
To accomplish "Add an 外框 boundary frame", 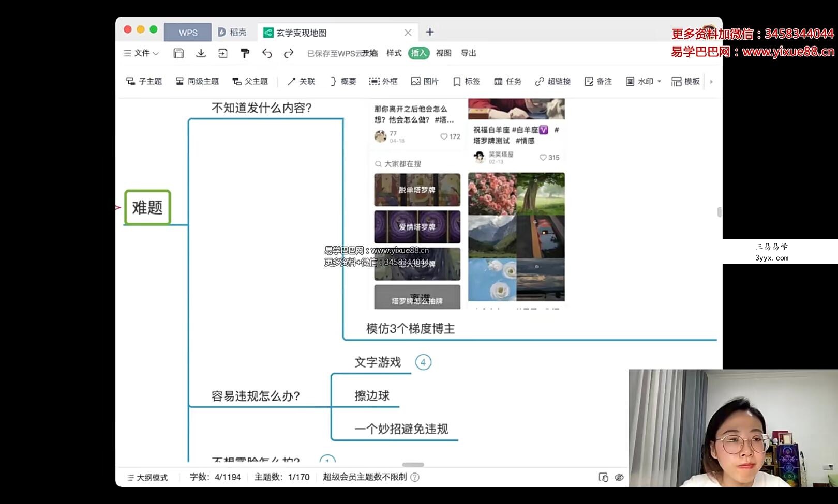I will click(383, 81).
